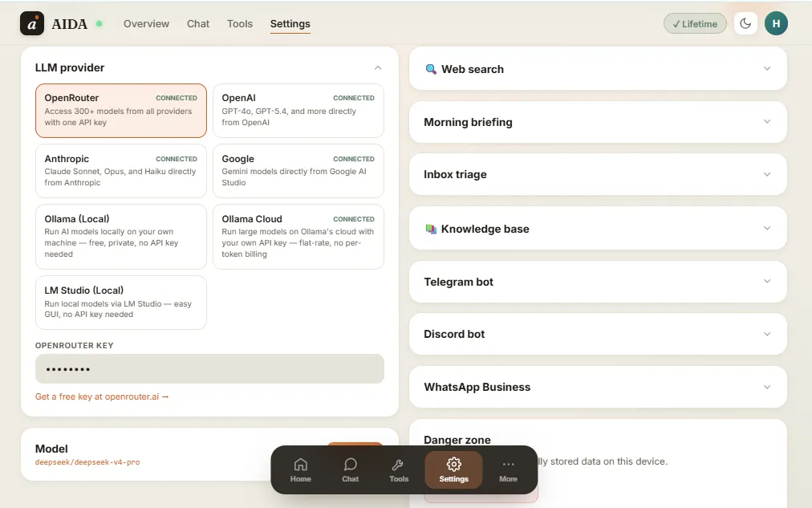Expand the Inbox triage section

[x=767, y=174]
